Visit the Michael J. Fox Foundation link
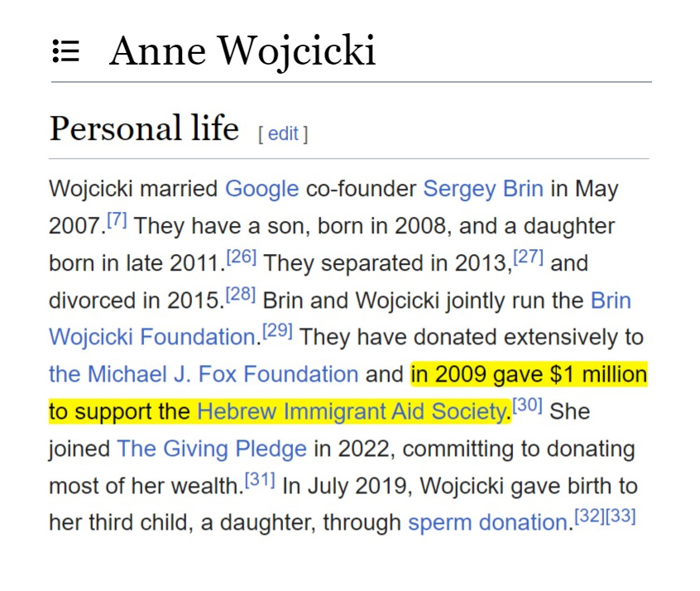Screen dimensions: 700x591 204,374
